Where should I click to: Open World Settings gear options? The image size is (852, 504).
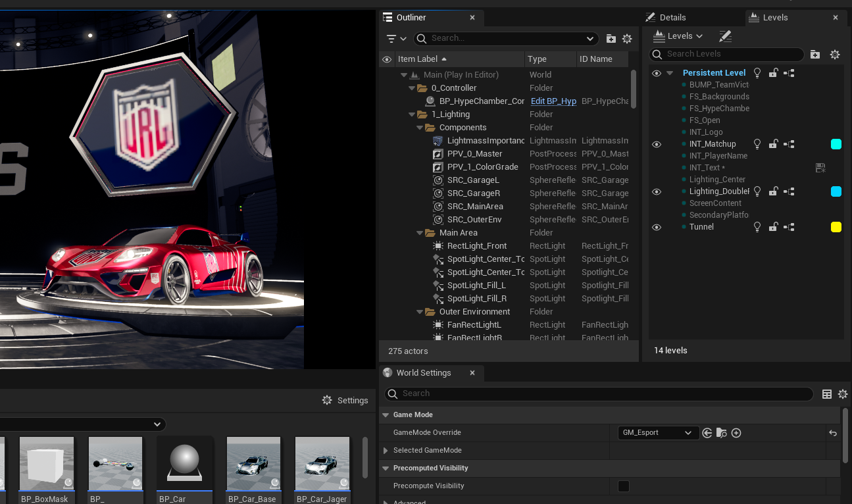tap(843, 394)
